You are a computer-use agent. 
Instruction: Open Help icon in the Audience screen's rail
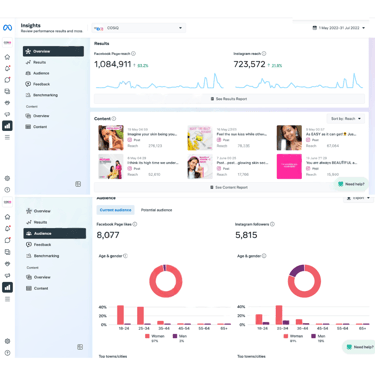(7, 353)
